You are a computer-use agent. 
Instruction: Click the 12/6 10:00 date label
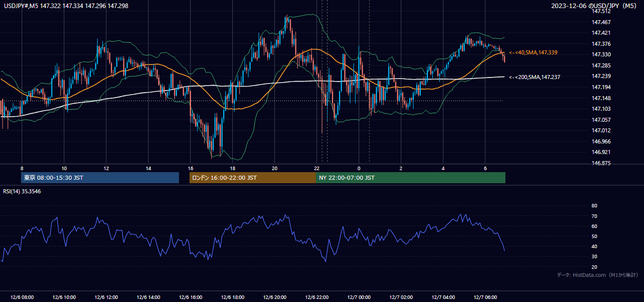pos(64,297)
